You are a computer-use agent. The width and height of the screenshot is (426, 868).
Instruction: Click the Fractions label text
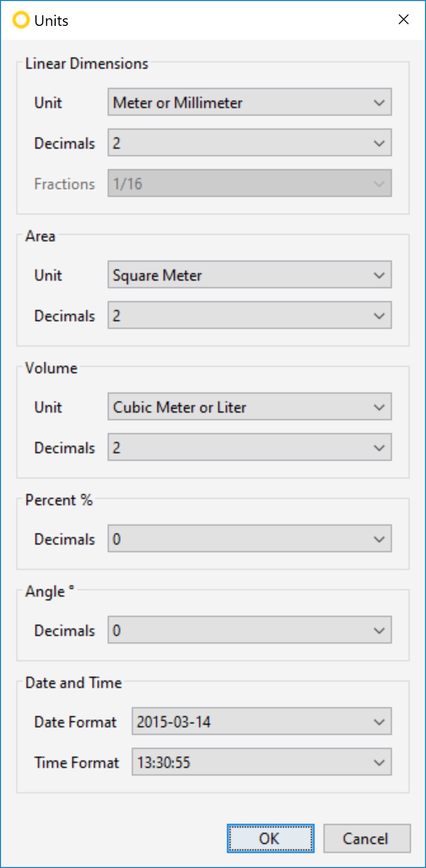click(x=64, y=184)
